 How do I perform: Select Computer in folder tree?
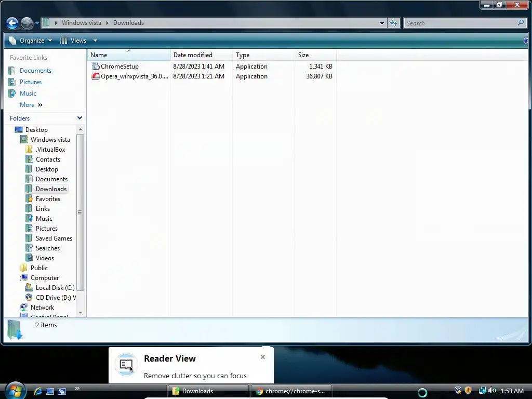point(45,278)
